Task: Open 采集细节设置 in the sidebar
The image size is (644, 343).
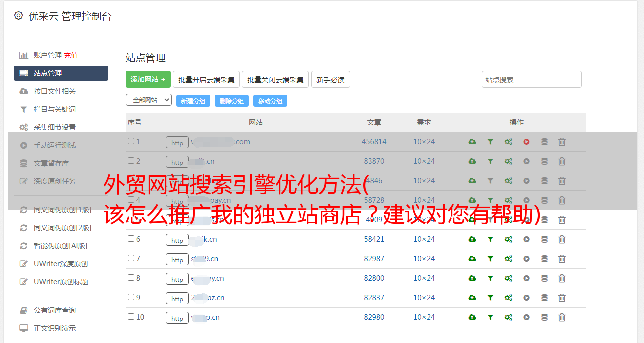Action: click(55, 127)
